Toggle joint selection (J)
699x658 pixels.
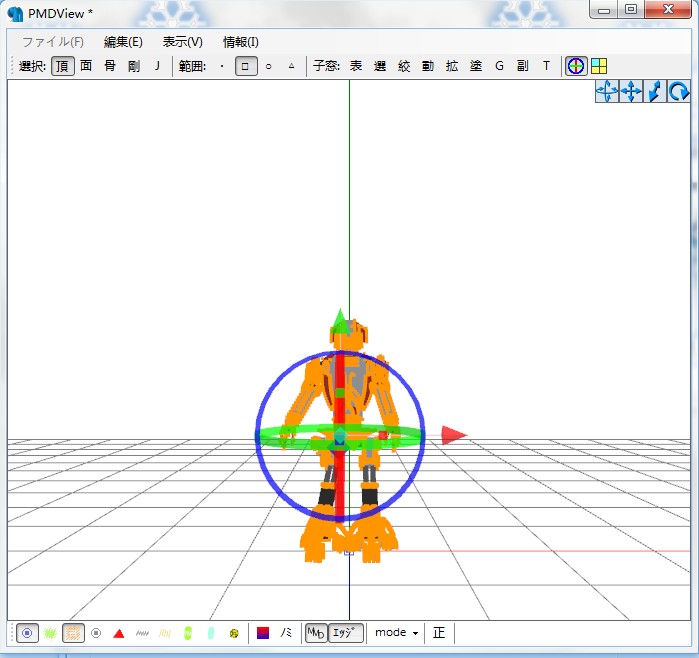(x=157, y=66)
